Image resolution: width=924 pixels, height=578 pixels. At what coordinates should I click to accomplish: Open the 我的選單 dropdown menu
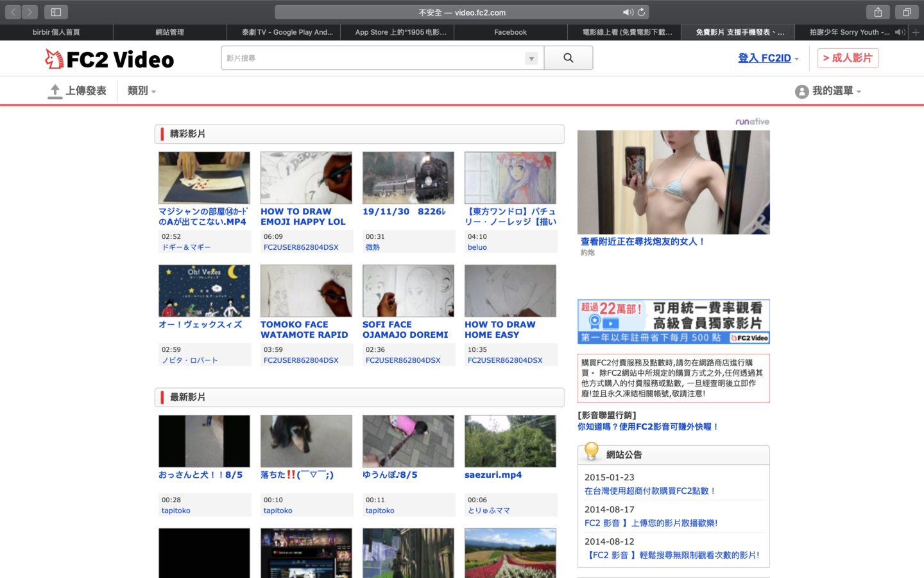[x=836, y=91]
